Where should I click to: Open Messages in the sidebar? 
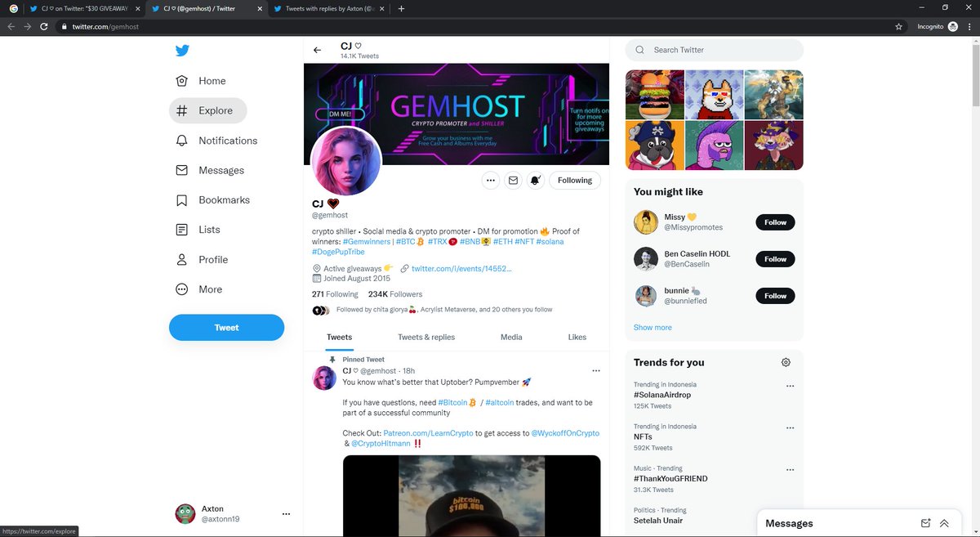click(x=211, y=170)
